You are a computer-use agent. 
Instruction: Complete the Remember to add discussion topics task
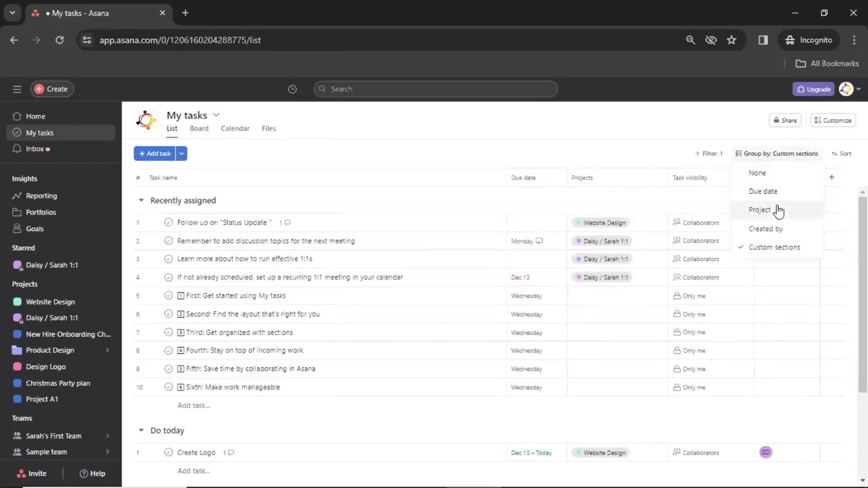point(169,241)
